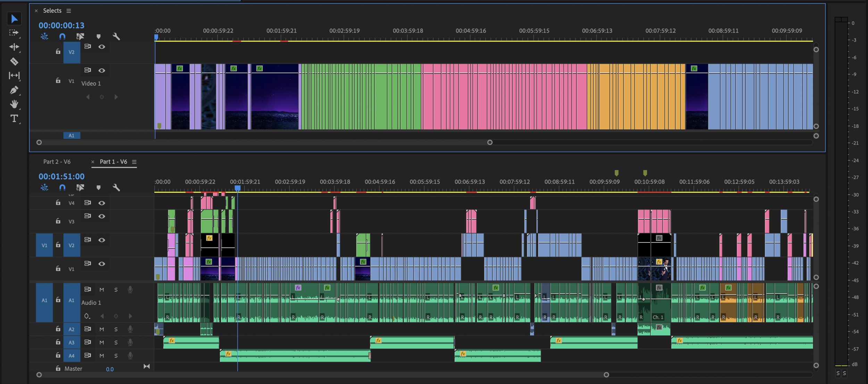Image resolution: width=868 pixels, height=384 pixels.
Task: Solo left channel in audio meters
Action: tap(838, 373)
